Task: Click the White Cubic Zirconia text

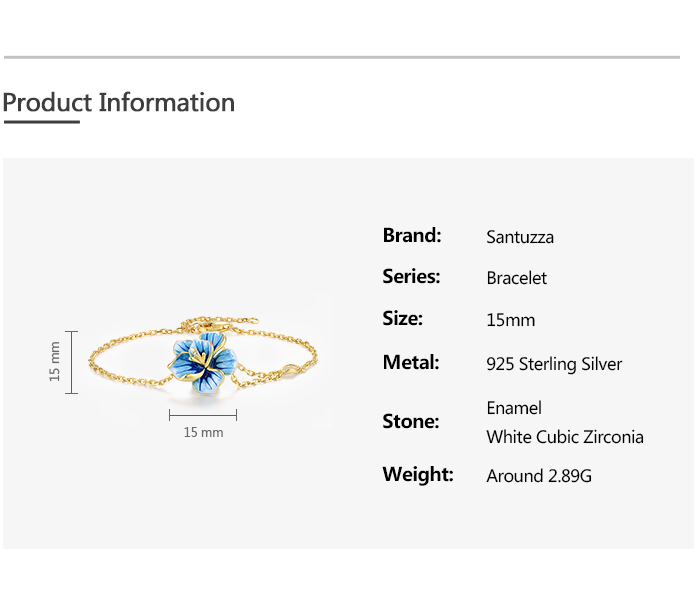Action: [565, 437]
